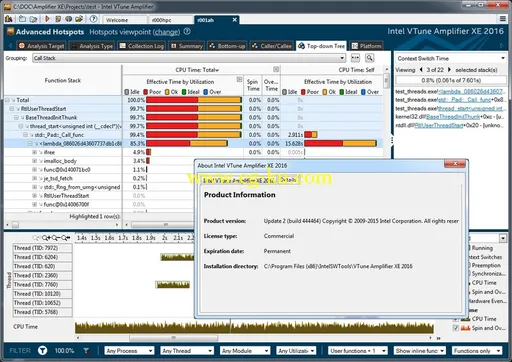Open the Analysis Target tab
The width and height of the screenshot is (512, 362).
pyautogui.click(x=42, y=46)
